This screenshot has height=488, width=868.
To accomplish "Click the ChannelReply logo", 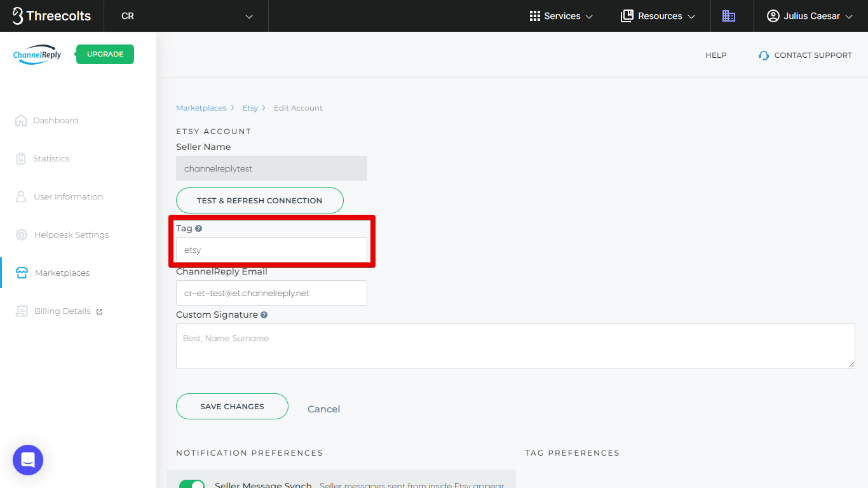I will pyautogui.click(x=37, y=55).
